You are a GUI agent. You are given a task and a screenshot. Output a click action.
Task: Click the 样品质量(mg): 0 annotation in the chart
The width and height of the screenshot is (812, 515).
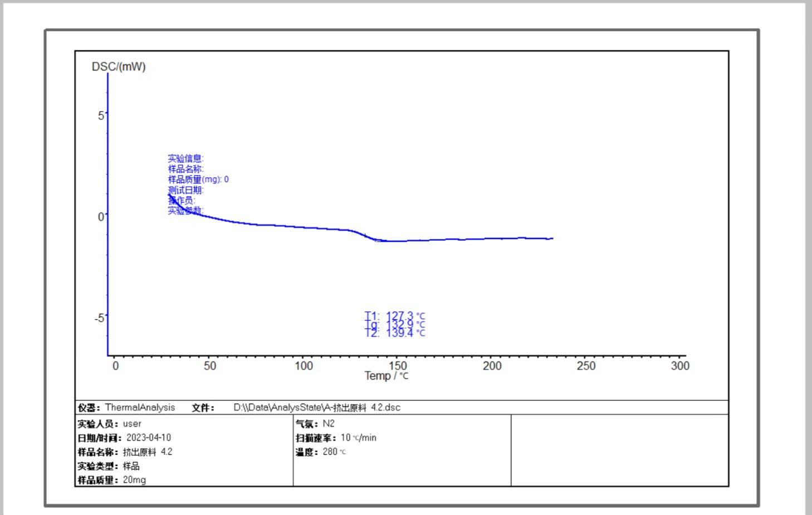pos(198,179)
